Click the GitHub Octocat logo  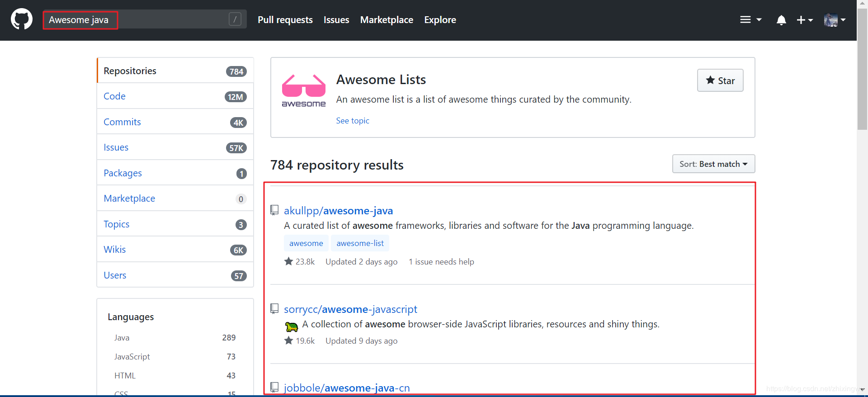(22, 19)
